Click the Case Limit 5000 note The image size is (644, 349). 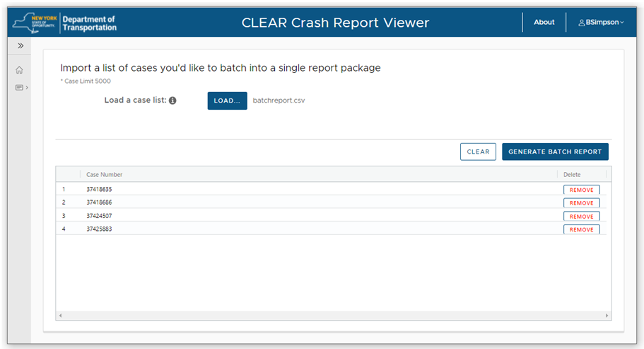[86, 81]
